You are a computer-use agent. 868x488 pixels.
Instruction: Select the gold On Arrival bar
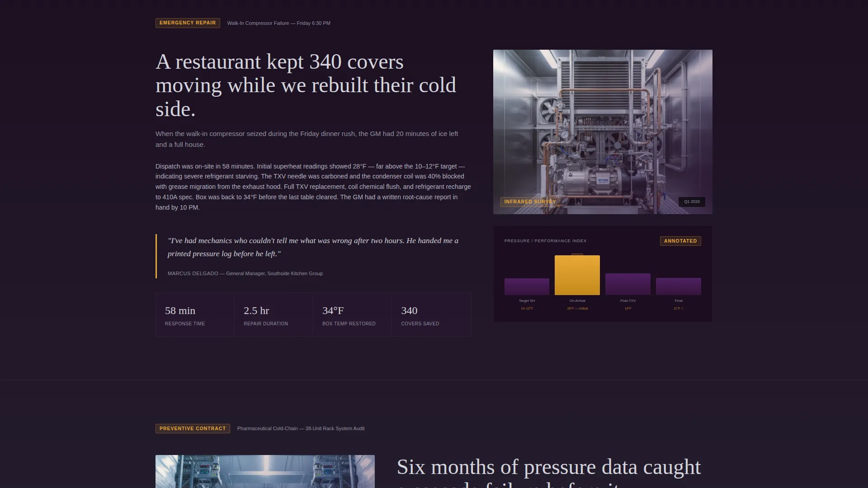coord(577,275)
